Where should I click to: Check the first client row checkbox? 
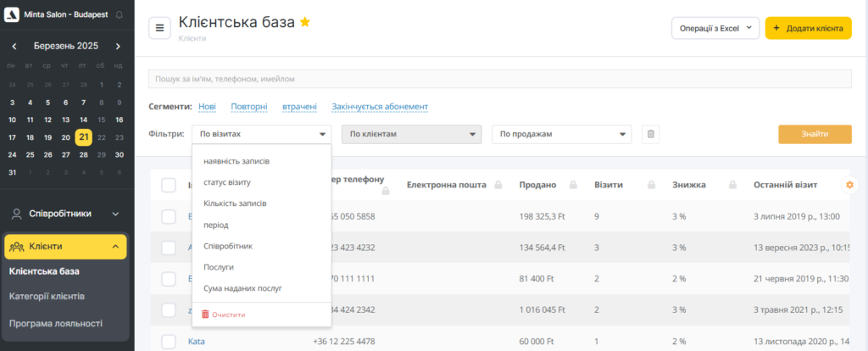169,216
